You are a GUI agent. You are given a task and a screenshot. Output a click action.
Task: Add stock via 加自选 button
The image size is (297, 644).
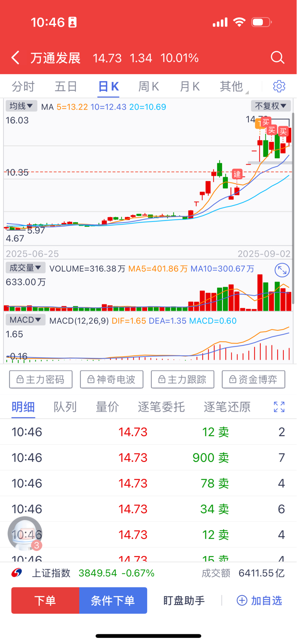pyautogui.click(x=259, y=600)
